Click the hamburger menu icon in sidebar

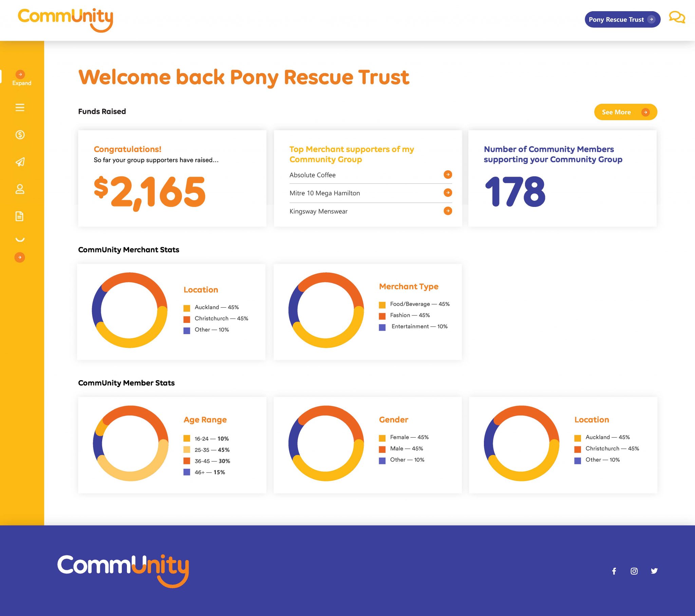(x=20, y=108)
